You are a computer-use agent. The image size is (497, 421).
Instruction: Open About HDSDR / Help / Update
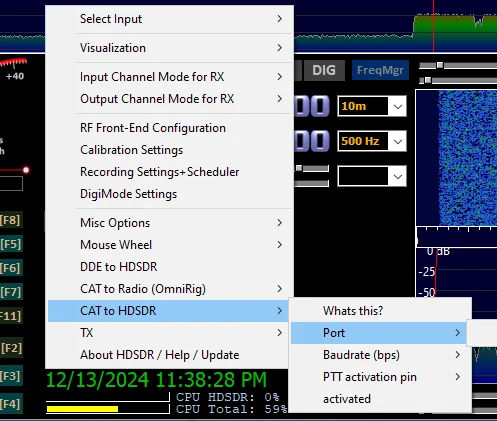(x=169, y=355)
